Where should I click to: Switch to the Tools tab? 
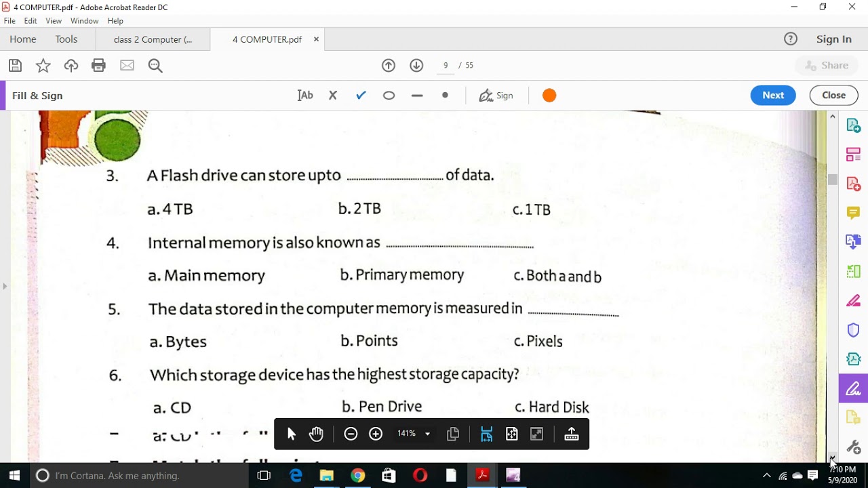coord(66,39)
